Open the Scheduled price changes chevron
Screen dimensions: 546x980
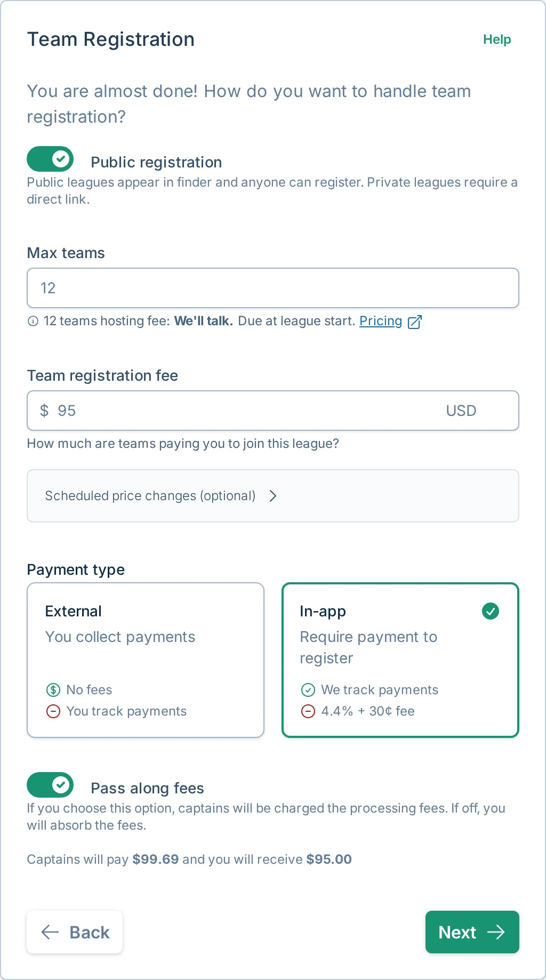tap(273, 495)
